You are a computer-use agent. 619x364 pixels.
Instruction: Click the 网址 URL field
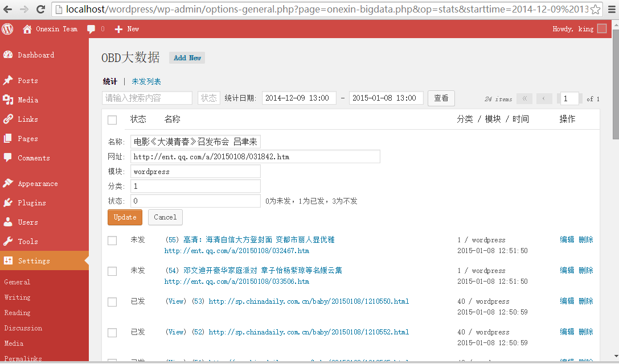click(256, 156)
